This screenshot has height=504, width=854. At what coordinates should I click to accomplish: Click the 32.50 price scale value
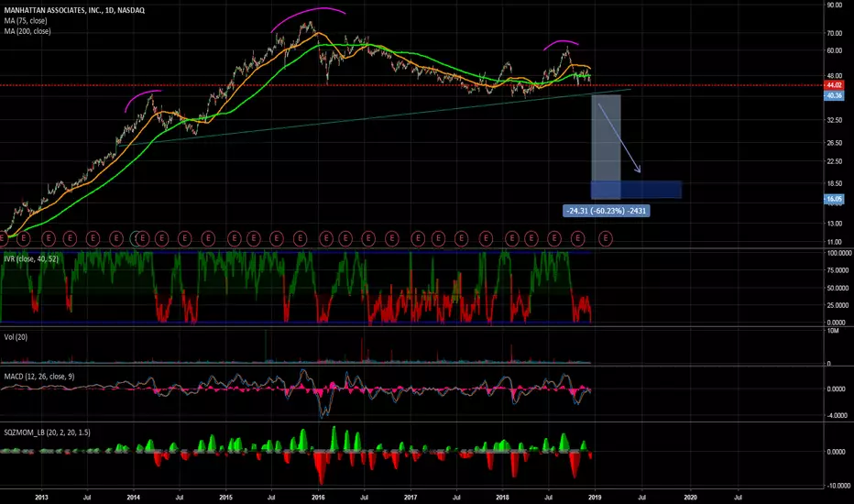[835, 120]
